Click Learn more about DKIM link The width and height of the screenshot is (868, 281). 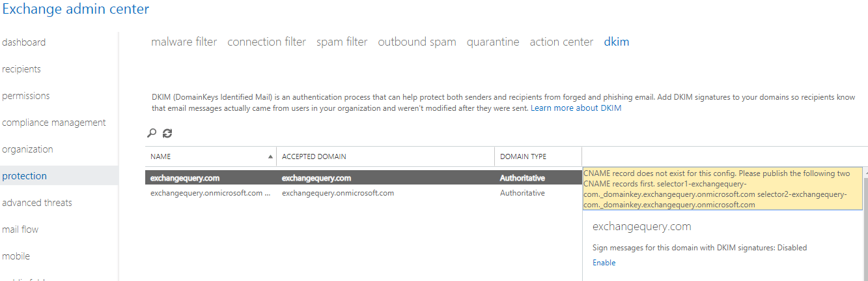576,108
